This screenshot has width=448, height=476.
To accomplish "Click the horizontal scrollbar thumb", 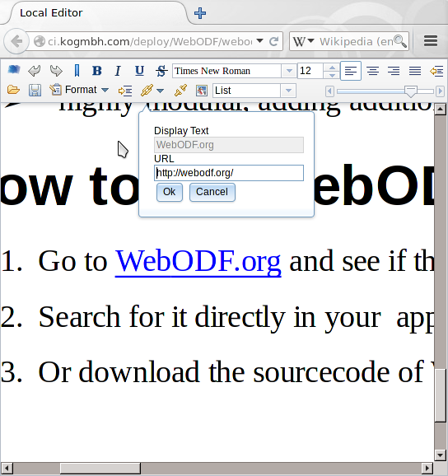I will pos(100,469).
